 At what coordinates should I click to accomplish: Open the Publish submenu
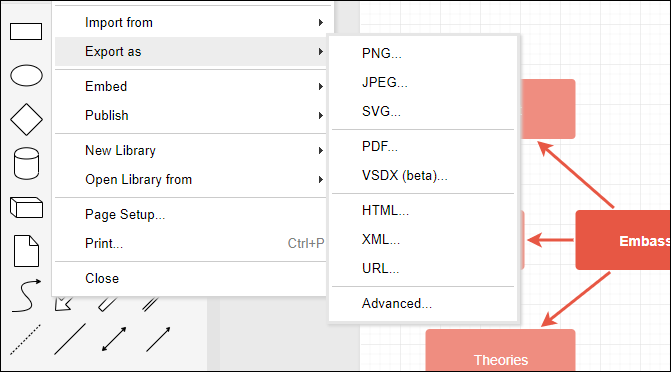pyautogui.click(x=190, y=115)
